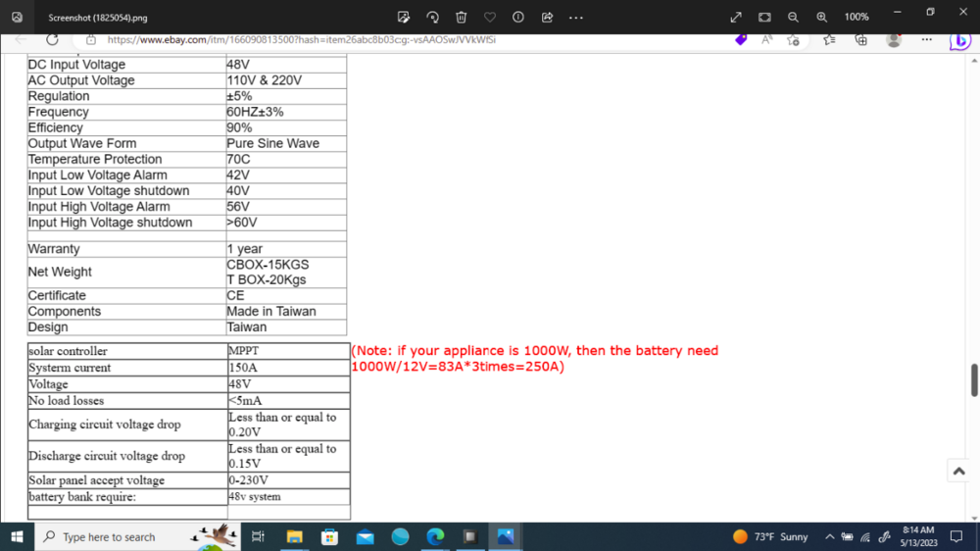
Task: Click the battery icon in the system tray
Action: click(848, 536)
